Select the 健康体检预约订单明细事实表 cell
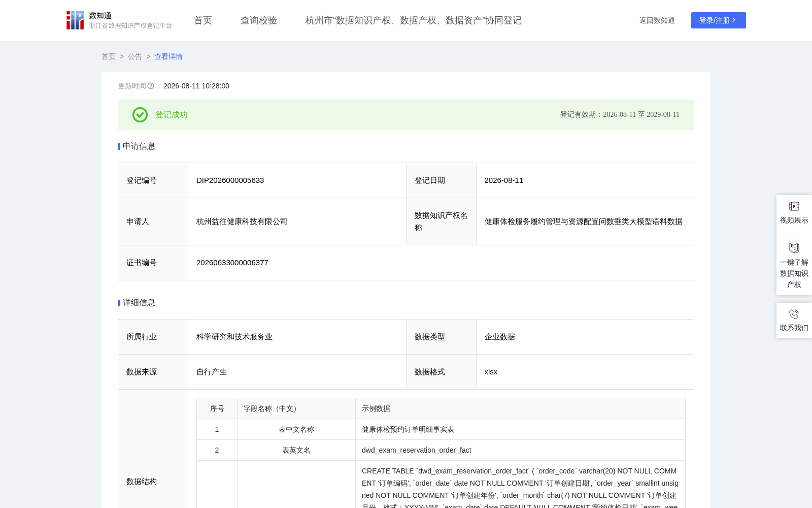 [x=521, y=429]
